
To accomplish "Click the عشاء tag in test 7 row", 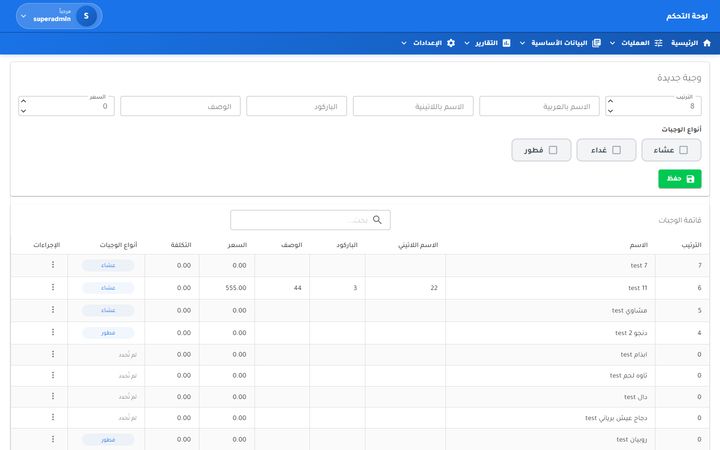I will coord(108,265).
